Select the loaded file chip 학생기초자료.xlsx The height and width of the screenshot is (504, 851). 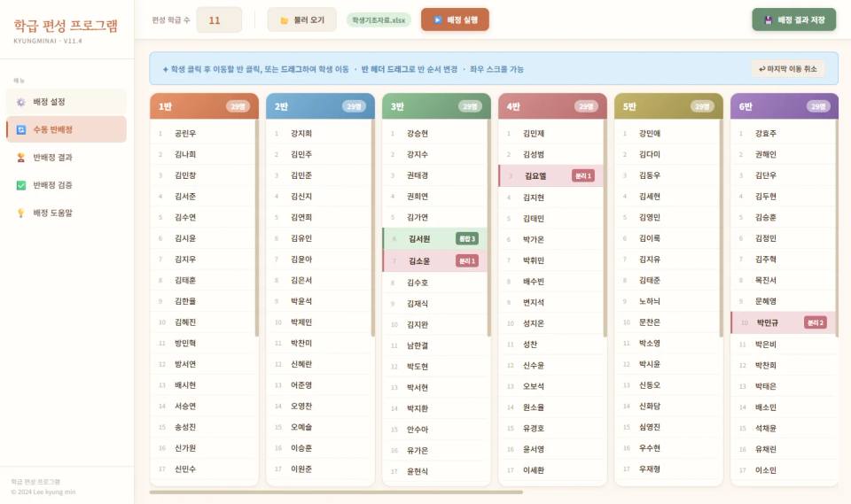click(x=379, y=20)
